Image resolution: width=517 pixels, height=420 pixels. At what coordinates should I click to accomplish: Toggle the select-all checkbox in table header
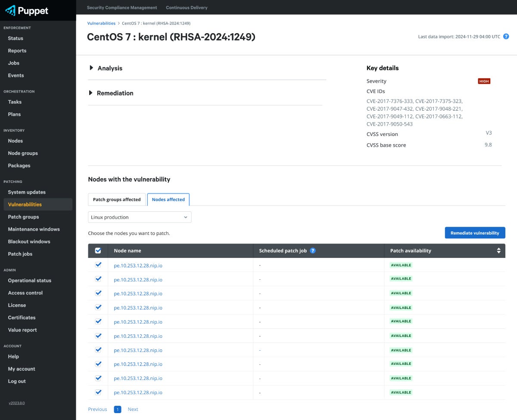(x=98, y=250)
